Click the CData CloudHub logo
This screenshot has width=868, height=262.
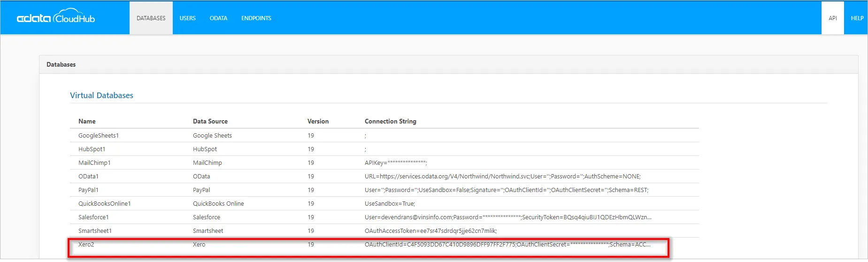click(x=56, y=17)
